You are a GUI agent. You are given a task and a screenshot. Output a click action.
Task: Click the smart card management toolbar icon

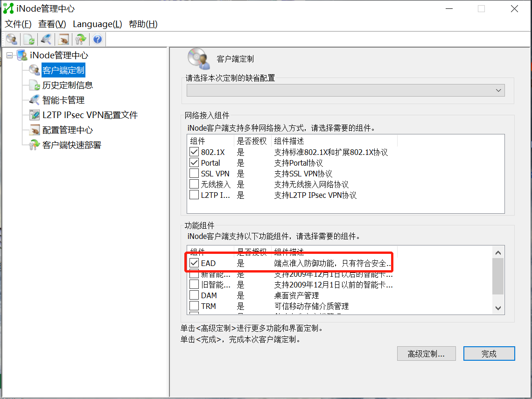tap(46, 39)
